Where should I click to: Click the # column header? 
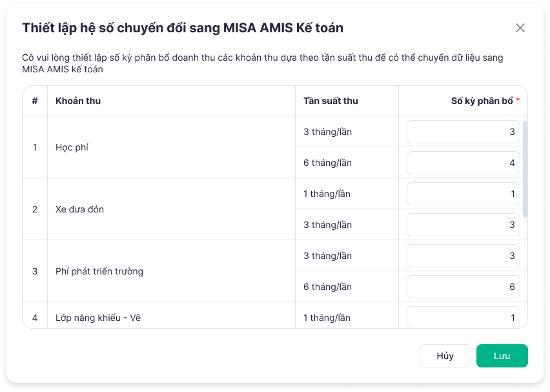tap(35, 101)
